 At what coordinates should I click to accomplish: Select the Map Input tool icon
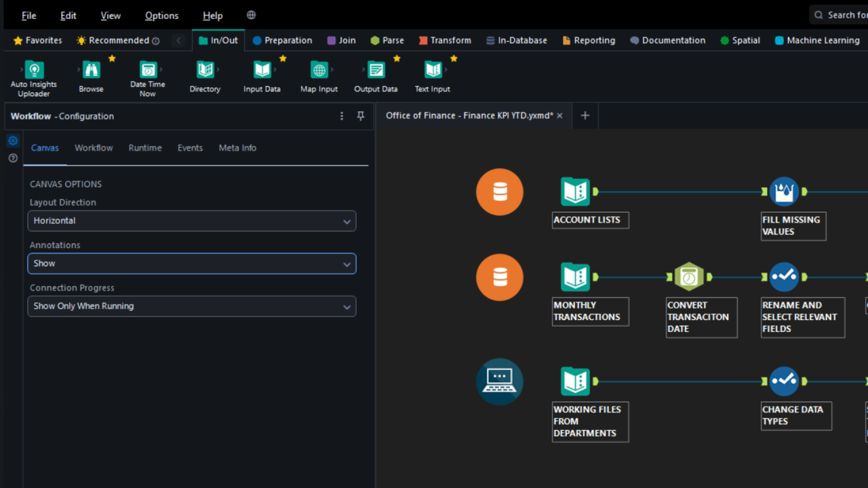(319, 70)
